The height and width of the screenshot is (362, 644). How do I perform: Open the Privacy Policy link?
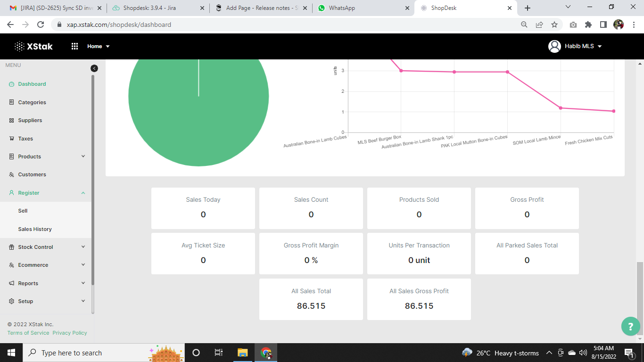pyautogui.click(x=70, y=333)
